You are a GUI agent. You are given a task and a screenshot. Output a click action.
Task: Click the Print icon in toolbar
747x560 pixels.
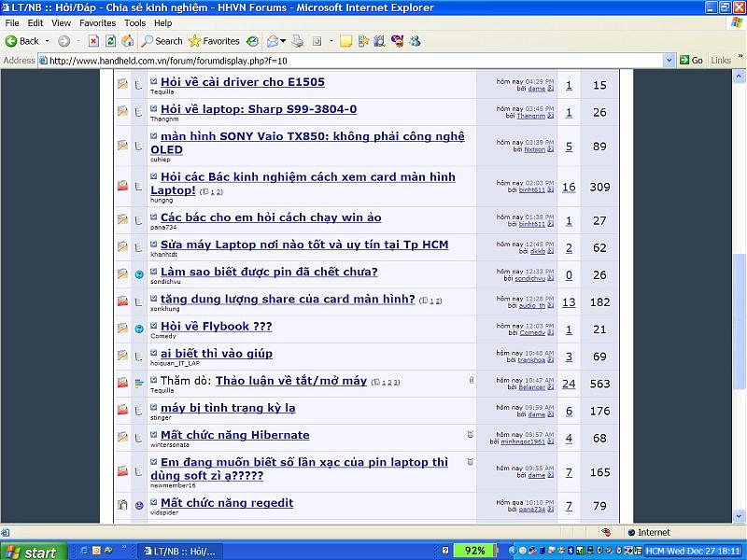[x=298, y=41]
